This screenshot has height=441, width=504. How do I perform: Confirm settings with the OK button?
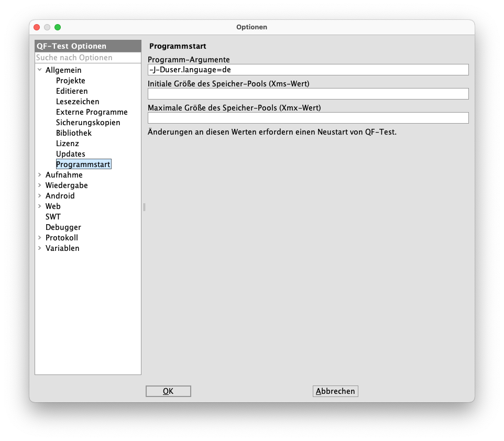coord(168,391)
